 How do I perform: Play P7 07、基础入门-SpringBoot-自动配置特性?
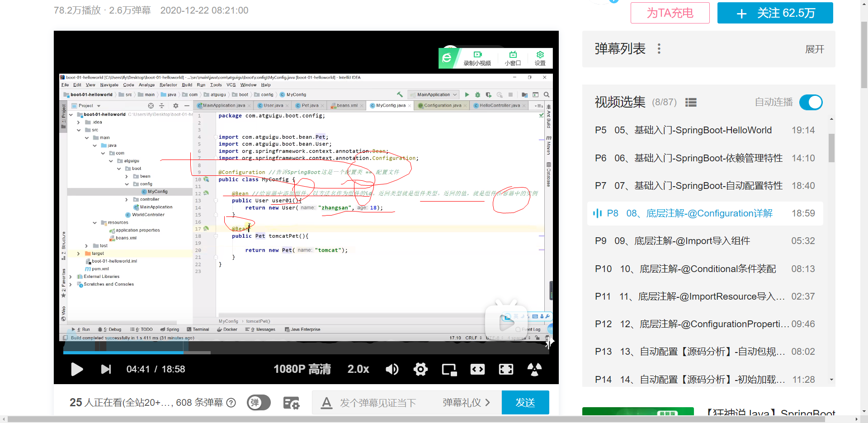tap(705, 186)
